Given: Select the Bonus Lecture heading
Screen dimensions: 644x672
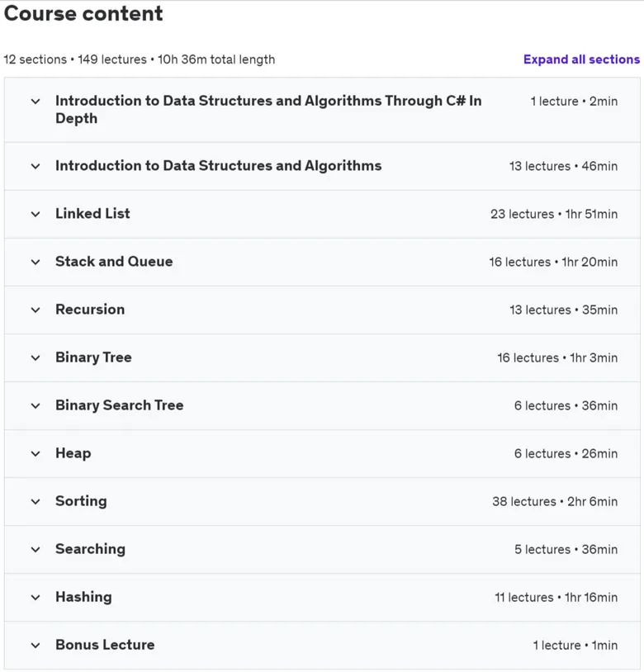Looking at the screenshot, I should click(105, 645).
